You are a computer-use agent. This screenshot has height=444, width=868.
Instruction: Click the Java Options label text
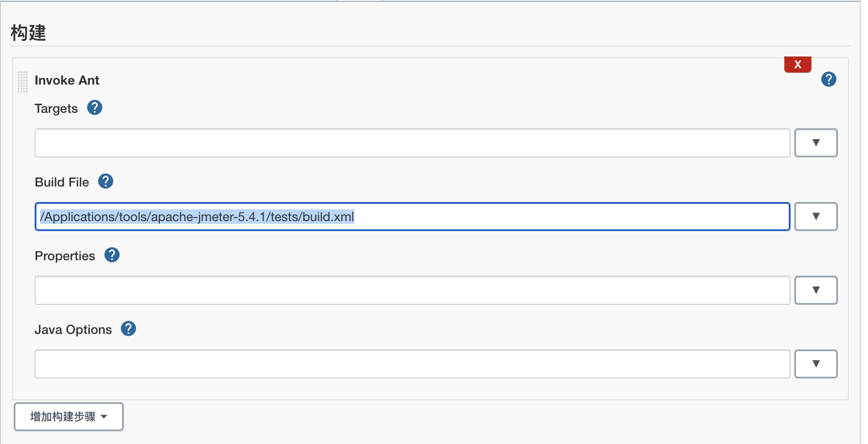coord(73,330)
